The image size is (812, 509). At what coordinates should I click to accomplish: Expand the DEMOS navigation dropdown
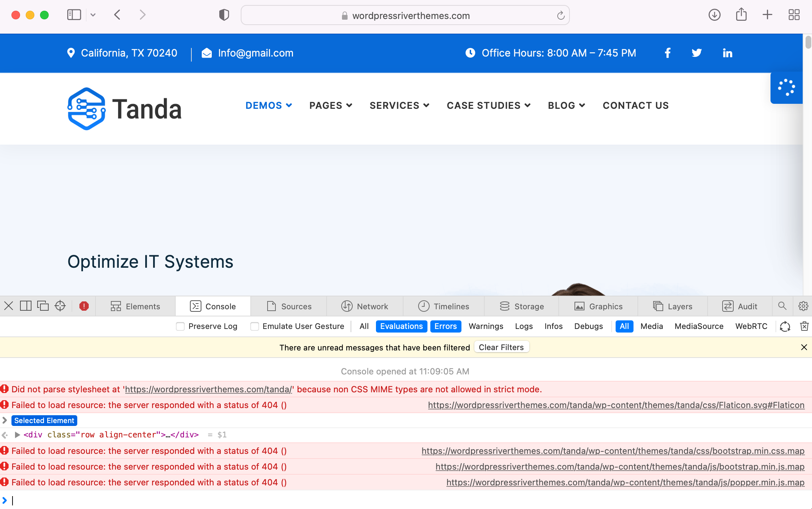(269, 105)
